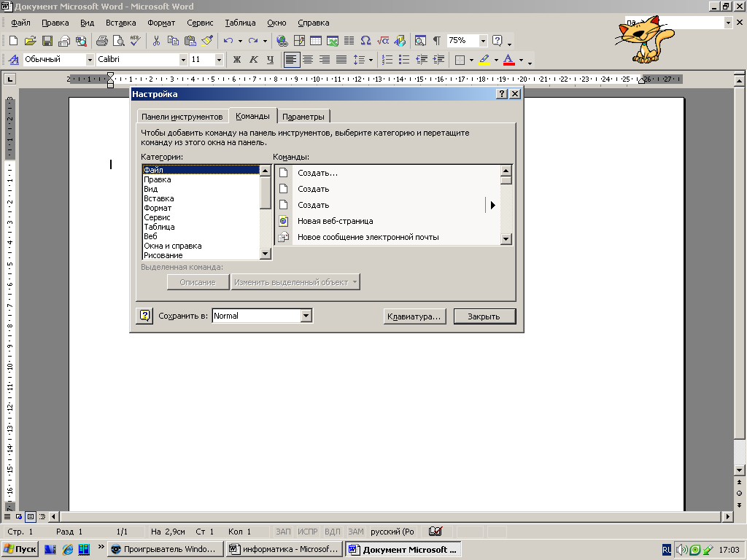
Task: Switch to the Панели инструментов tab
Action: [182, 117]
